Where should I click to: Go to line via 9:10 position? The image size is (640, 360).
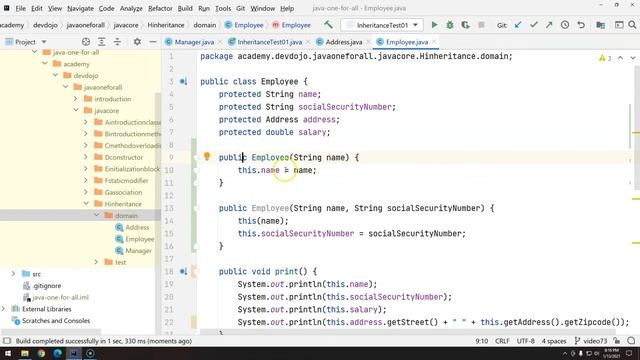pos(482,341)
